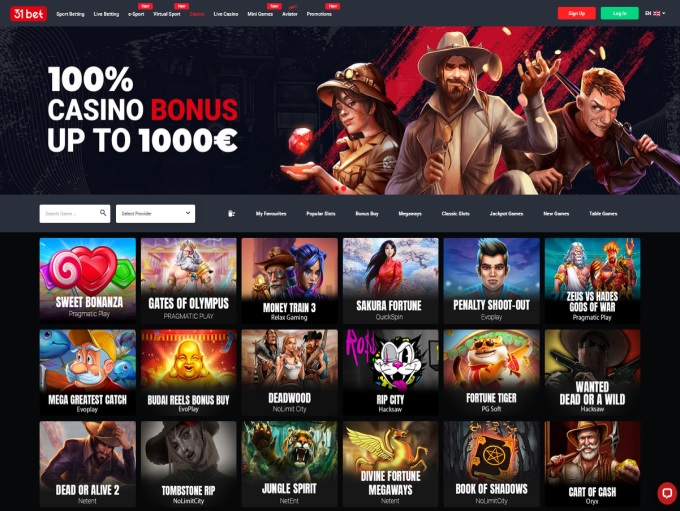680x511 pixels.
Task: Switch to the Megaways category tab
Action: click(x=410, y=213)
